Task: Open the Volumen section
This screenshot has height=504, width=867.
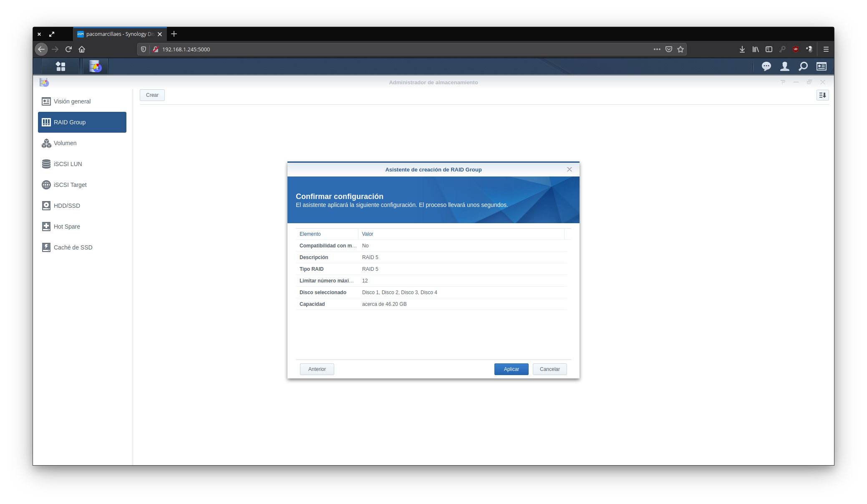Action: pyautogui.click(x=65, y=143)
